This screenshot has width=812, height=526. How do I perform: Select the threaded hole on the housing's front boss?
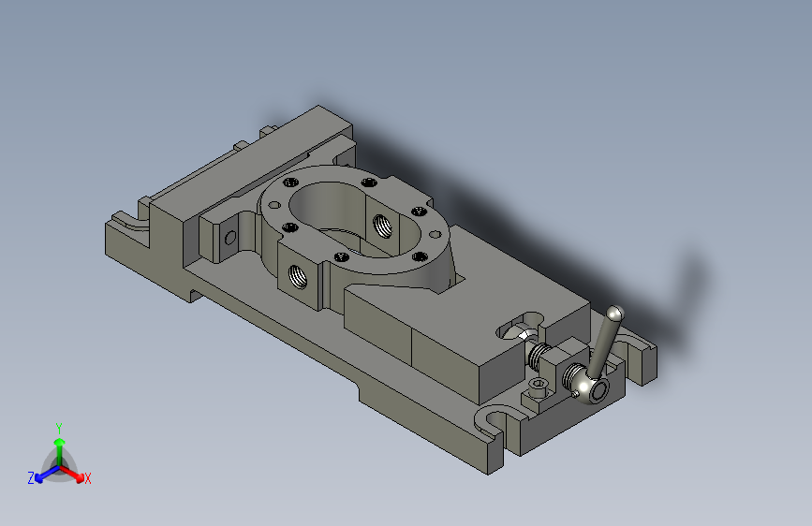297,276
